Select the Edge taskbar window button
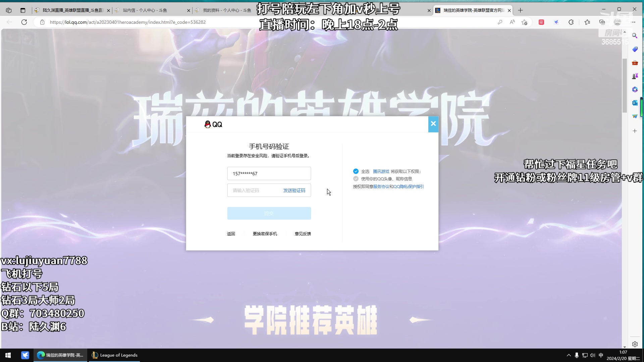 coord(60,355)
